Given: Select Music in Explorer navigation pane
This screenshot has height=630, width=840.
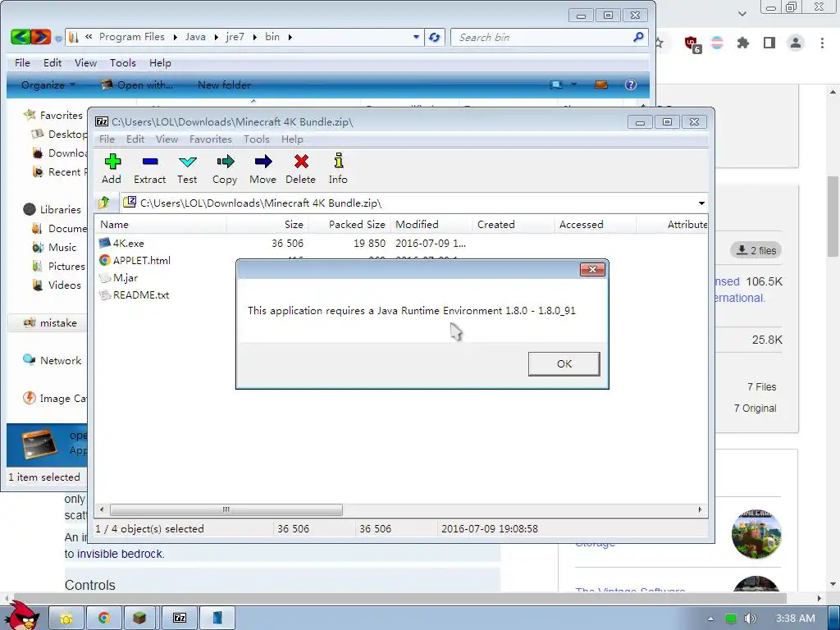Looking at the screenshot, I should click(x=55, y=248).
